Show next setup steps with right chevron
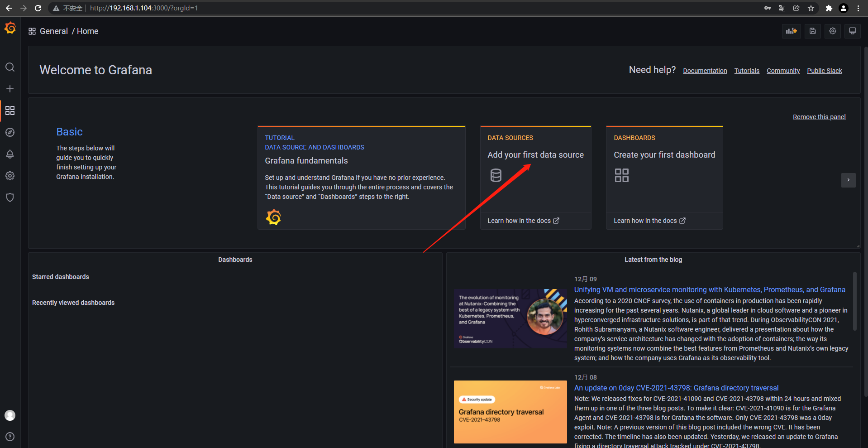The image size is (868, 448). [x=849, y=180]
